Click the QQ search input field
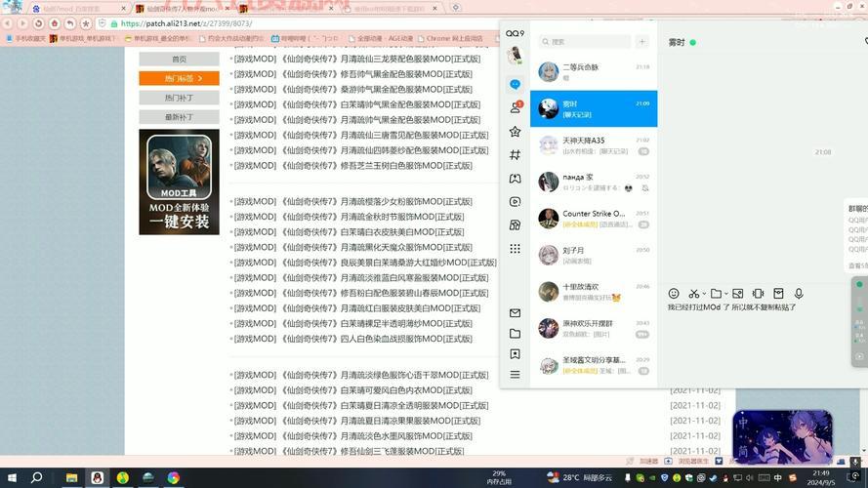 click(x=585, y=42)
